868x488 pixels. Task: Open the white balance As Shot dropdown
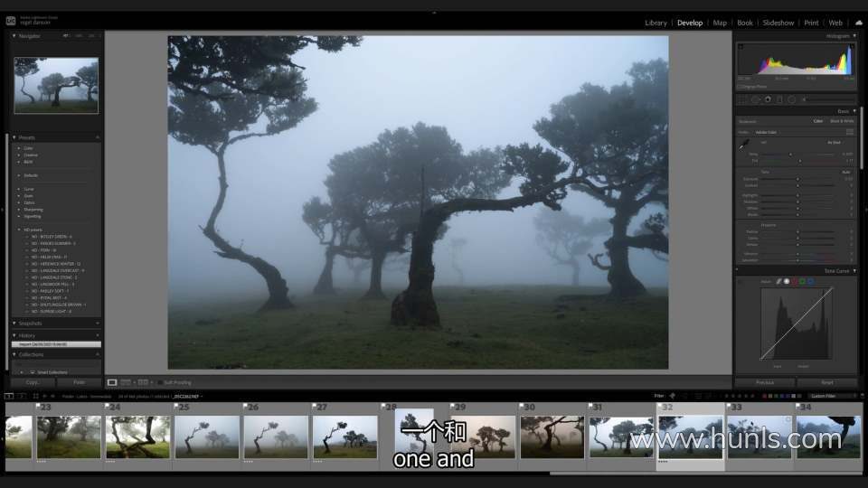[835, 143]
